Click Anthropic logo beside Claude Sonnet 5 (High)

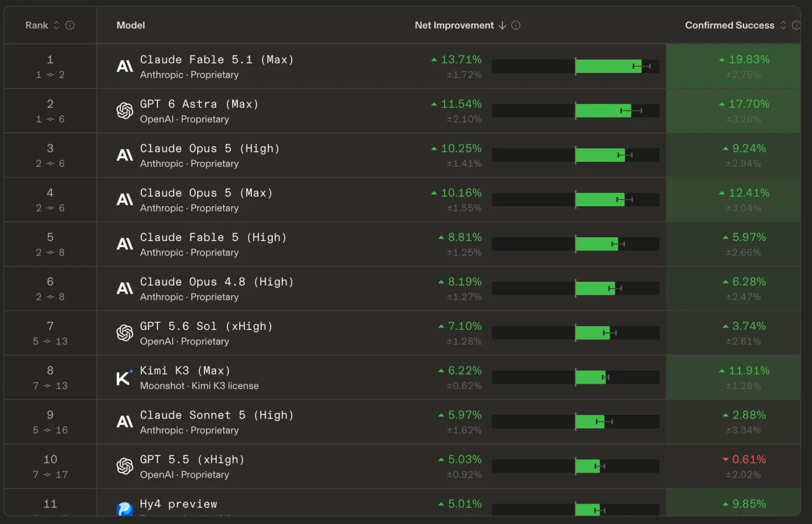[x=125, y=421]
